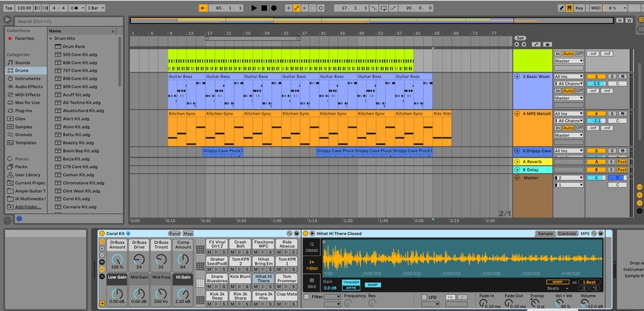Viewport: 644px width, 311px height.
Task: Toggle the WARP switch in Simpler
Action: [x=557, y=282]
